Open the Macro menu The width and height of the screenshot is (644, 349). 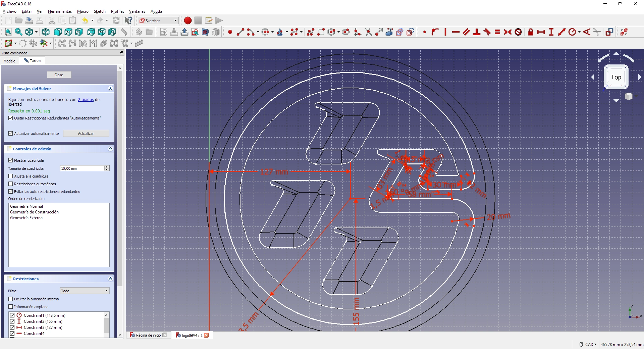click(x=83, y=11)
